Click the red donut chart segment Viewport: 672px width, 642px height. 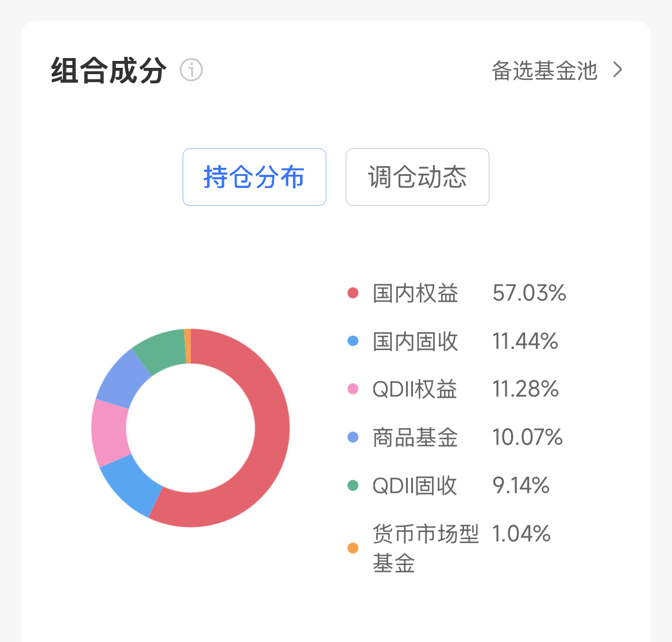coord(271,428)
